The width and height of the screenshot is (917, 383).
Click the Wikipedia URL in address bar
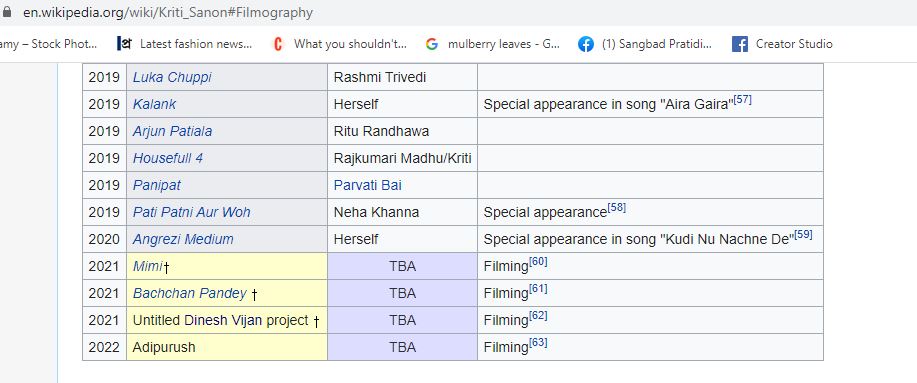click(168, 12)
